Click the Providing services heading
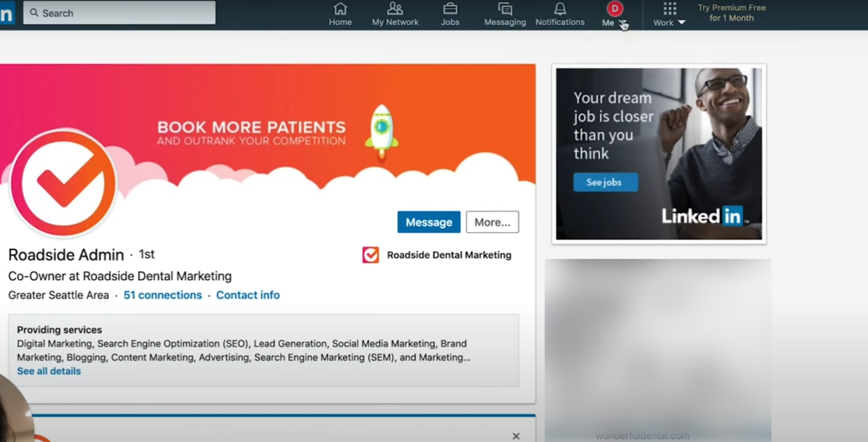The height and width of the screenshot is (442, 868). (x=60, y=330)
